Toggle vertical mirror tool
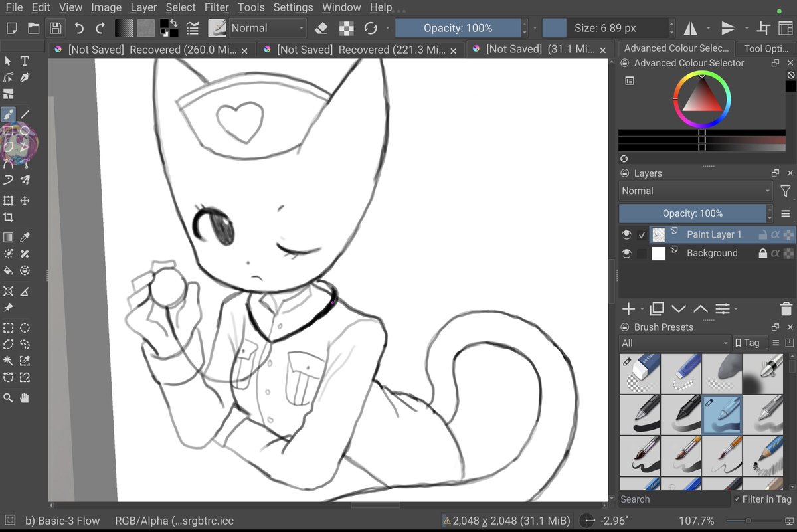Screen dimensions: 797x532 tap(729, 28)
